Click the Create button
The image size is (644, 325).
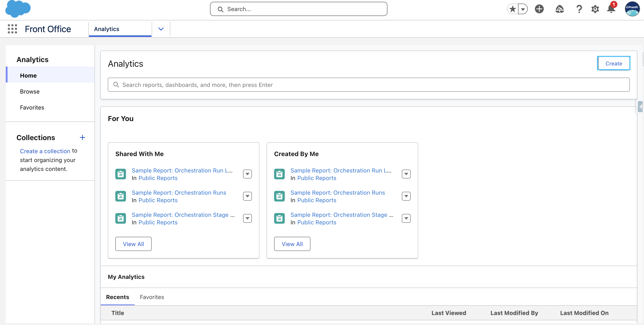(613, 63)
